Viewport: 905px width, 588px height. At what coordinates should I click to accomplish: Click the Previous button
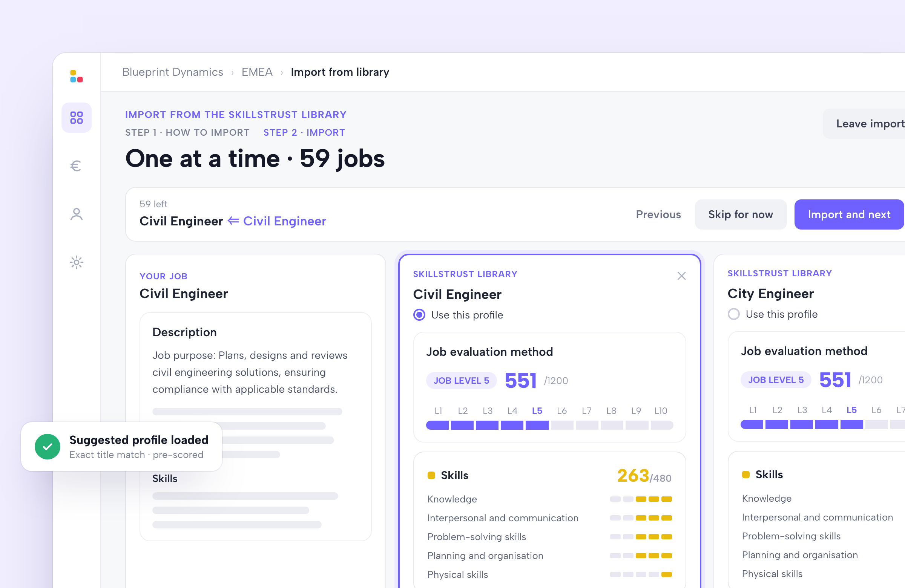[x=658, y=214]
